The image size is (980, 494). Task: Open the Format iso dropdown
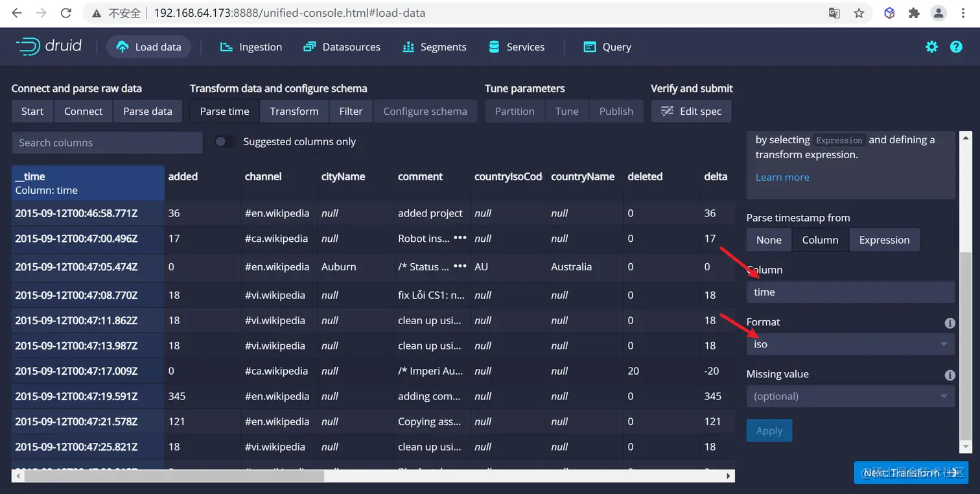850,344
